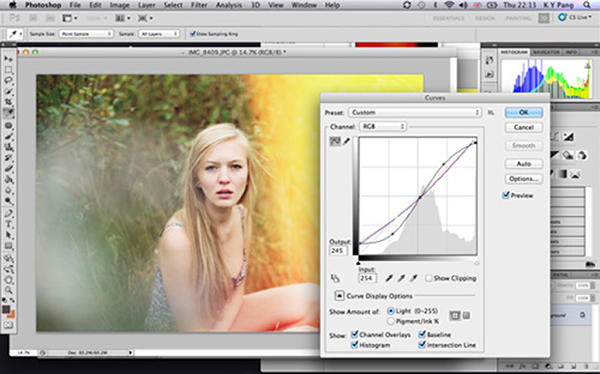
Task: Click the OK button in Curves
Action: point(524,113)
